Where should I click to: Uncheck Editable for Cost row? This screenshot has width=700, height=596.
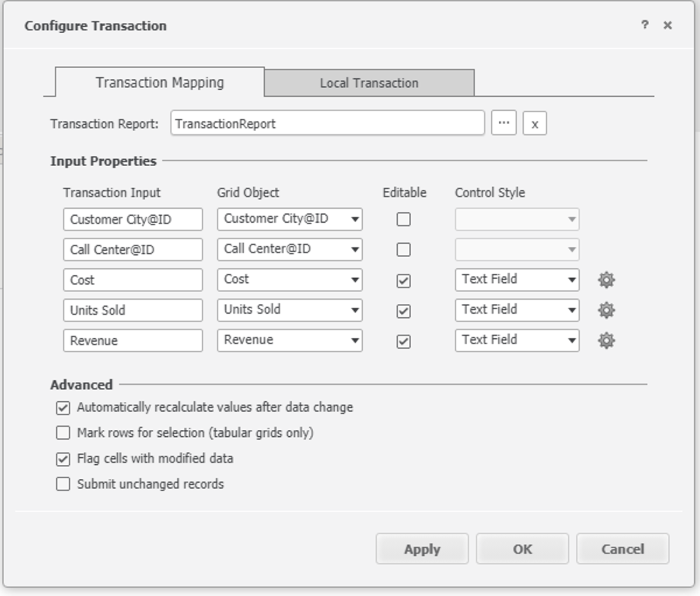pyautogui.click(x=403, y=281)
